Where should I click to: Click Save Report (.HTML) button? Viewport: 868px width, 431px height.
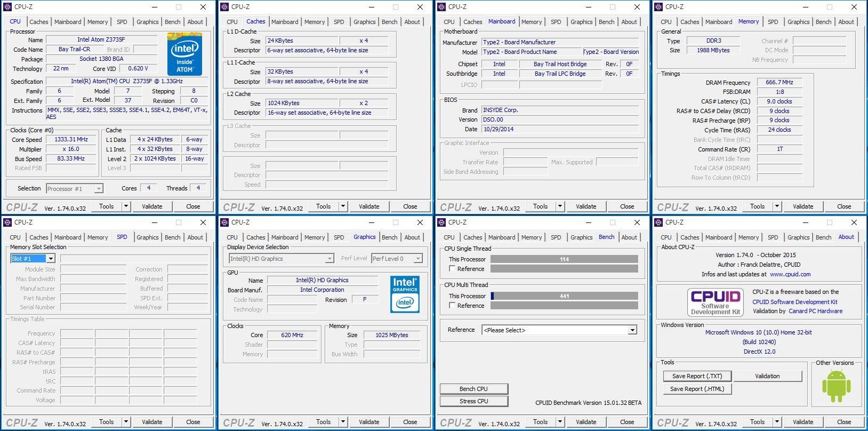697,389
